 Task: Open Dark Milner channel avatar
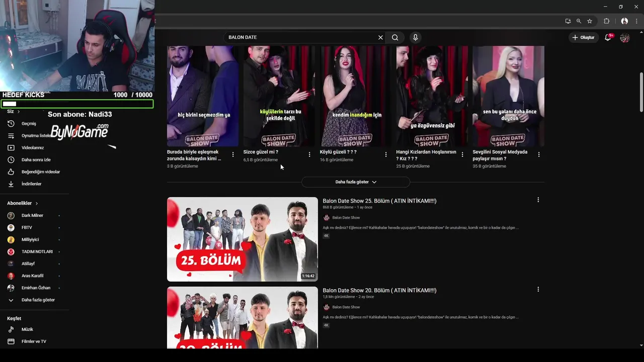pyautogui.click(x=11, y=216)
